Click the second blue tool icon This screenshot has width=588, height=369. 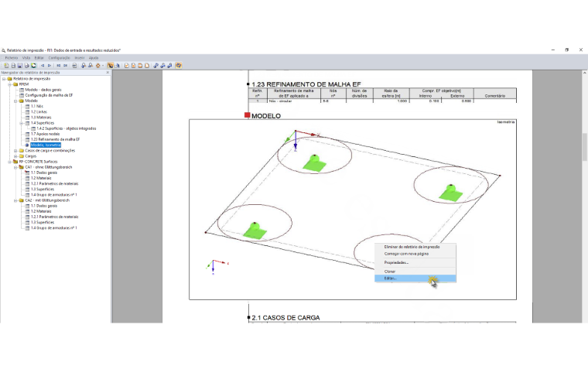162,65
